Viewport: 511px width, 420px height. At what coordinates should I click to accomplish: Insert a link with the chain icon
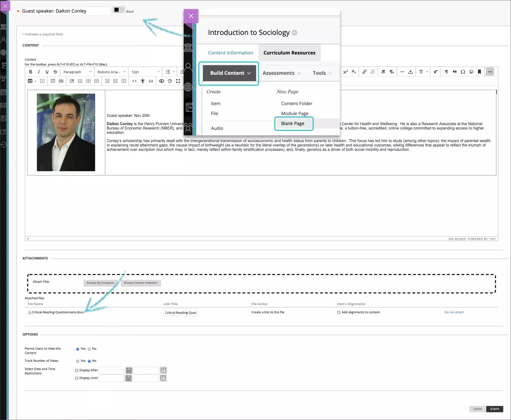[364, 72]
